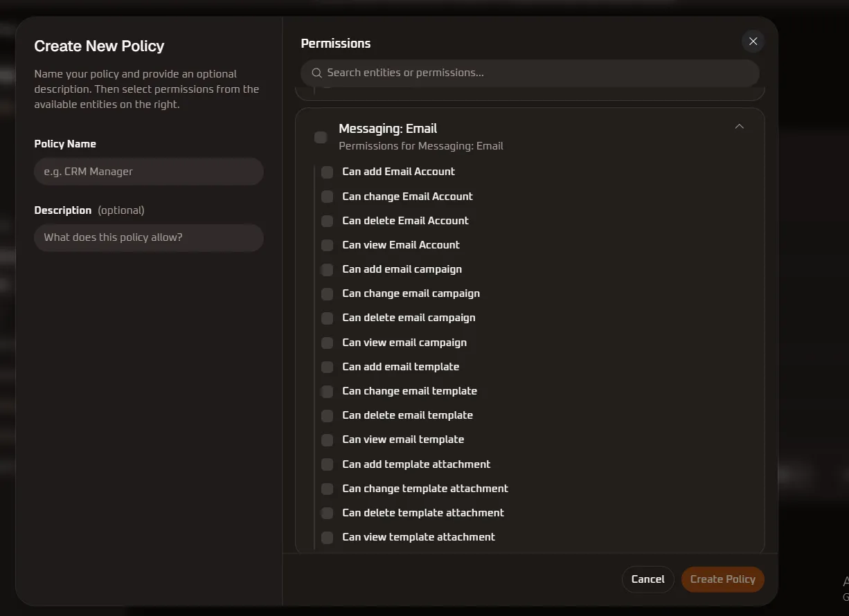Image resolution: width=849 pixels, height=616 pixels.
Task: Enable Can add email campaign
Action: point(328,269)
